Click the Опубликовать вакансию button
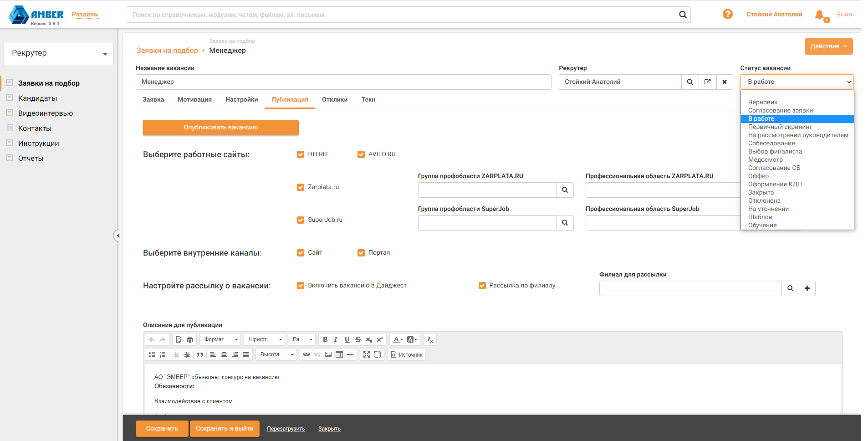 click(221, 128)
